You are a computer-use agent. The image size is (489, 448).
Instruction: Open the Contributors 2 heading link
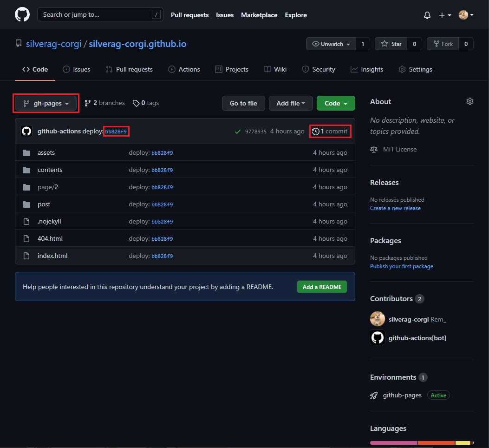[397, 299]
